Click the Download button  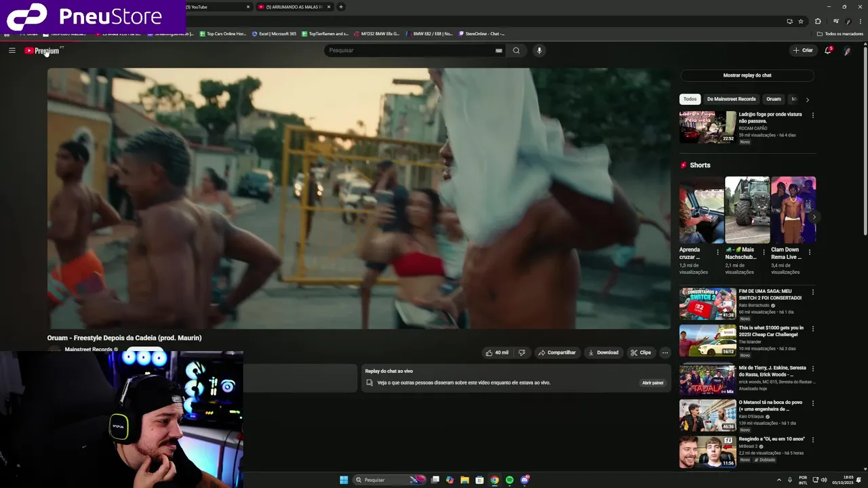coord(604,352)
